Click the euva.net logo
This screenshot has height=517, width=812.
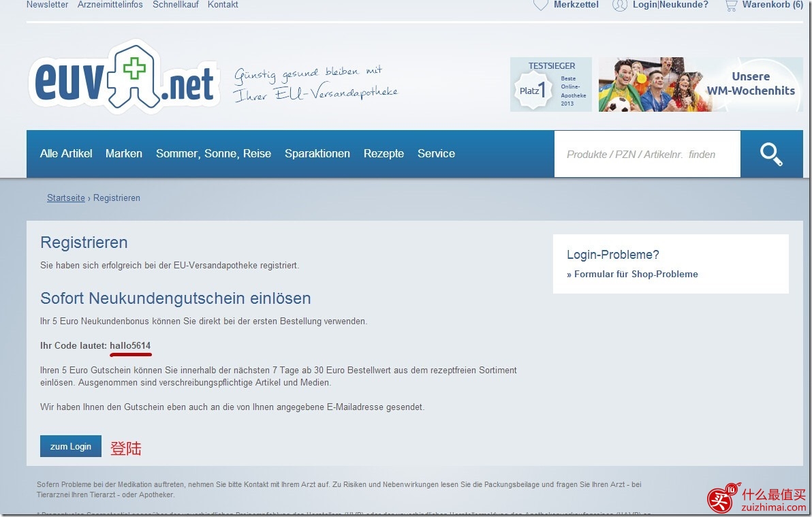pyautogui.click(x=124, y=78)
